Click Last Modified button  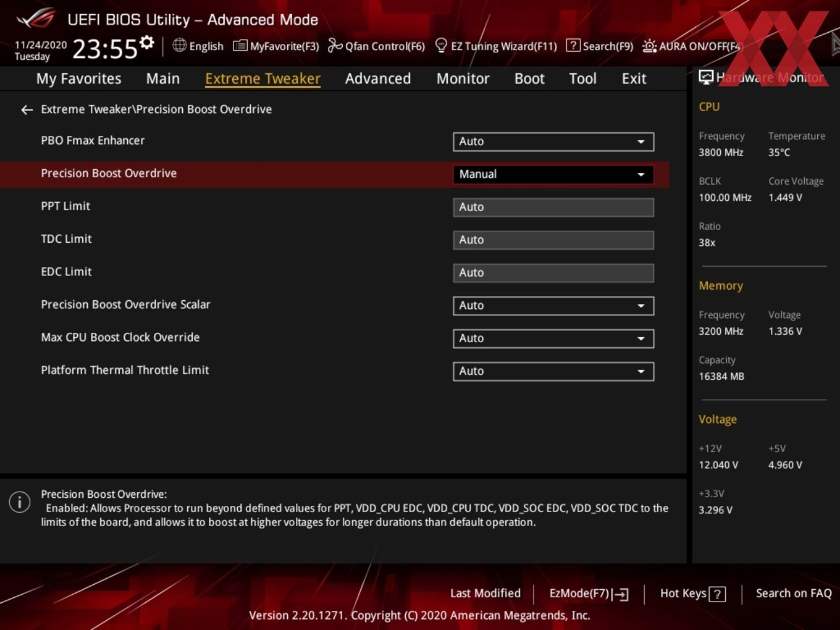(485, 594)
